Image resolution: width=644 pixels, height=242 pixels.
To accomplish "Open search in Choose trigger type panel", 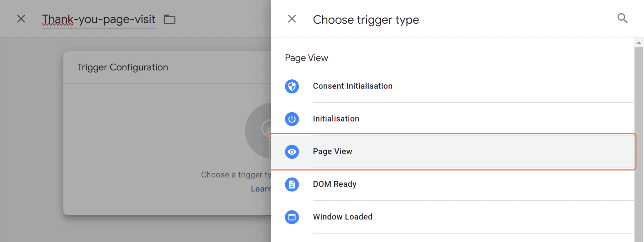I will 622,19.
